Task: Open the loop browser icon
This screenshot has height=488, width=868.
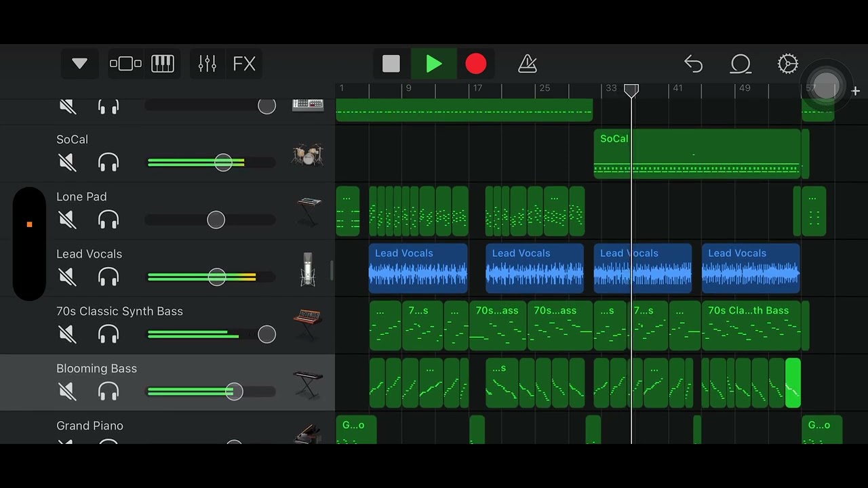Action: (x=741, y=64)
